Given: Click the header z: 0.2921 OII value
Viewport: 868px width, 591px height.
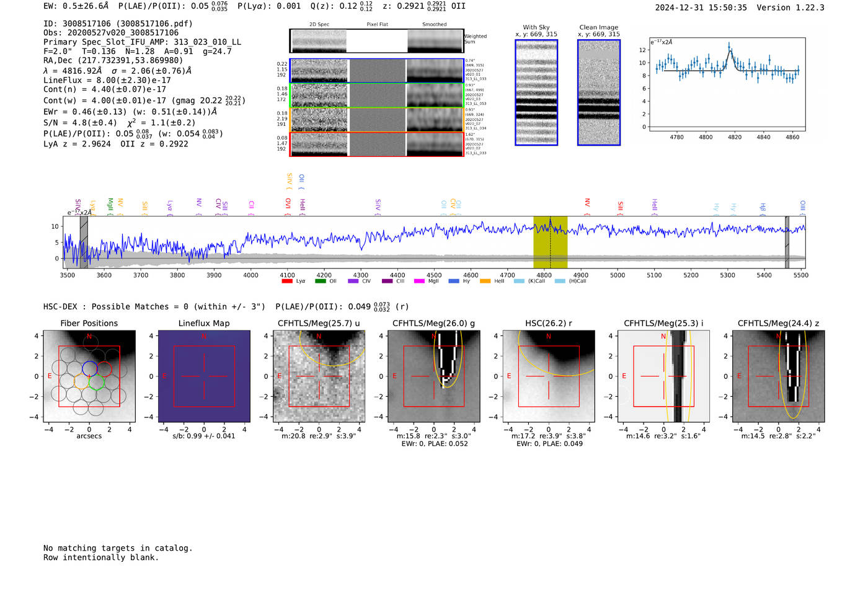Looking at the screenshot, I should 424,6.
